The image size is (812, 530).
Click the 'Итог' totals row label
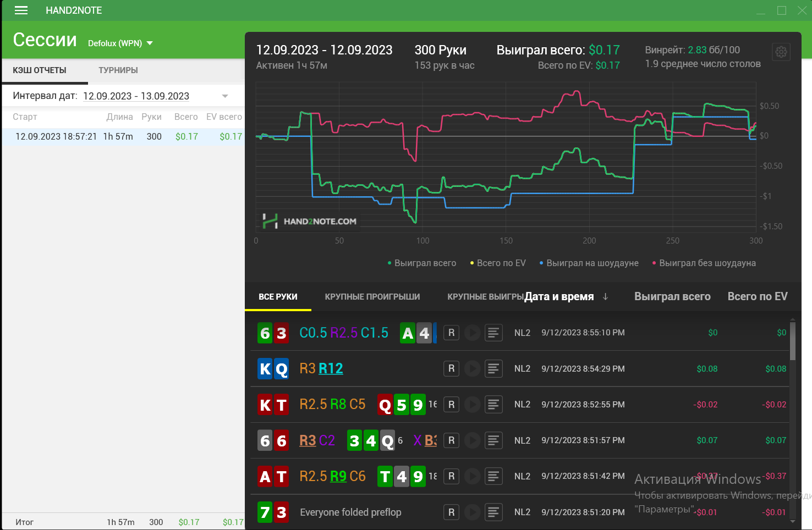pyautogui.click(x=24, y=522)
